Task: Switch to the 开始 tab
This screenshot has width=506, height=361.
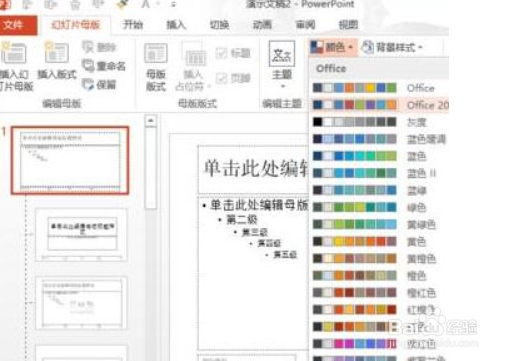Action: (x=133, y=25)
